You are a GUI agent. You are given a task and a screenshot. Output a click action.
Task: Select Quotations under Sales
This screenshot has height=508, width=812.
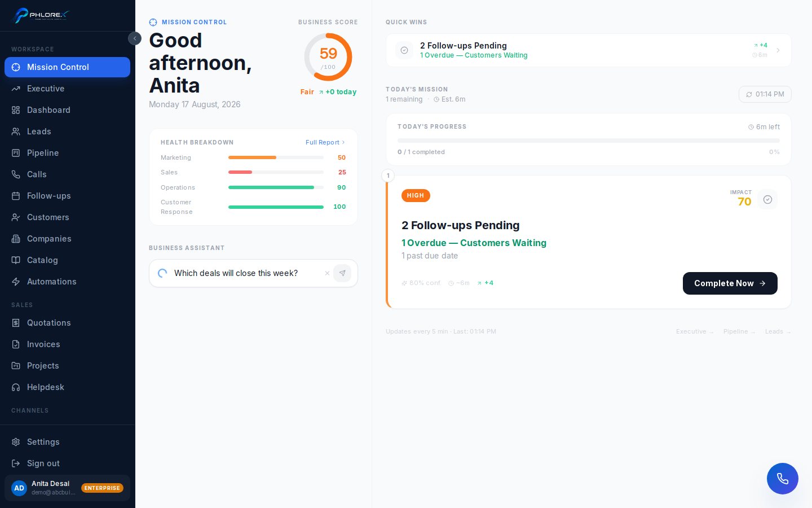tap(67, 323)
